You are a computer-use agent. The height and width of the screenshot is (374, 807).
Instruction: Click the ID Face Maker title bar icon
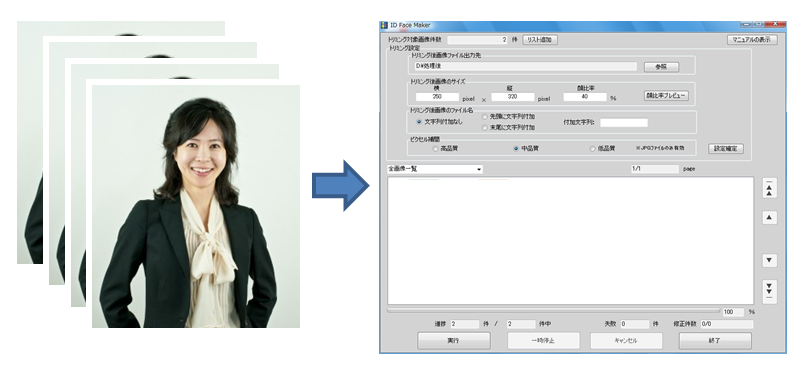384,25
